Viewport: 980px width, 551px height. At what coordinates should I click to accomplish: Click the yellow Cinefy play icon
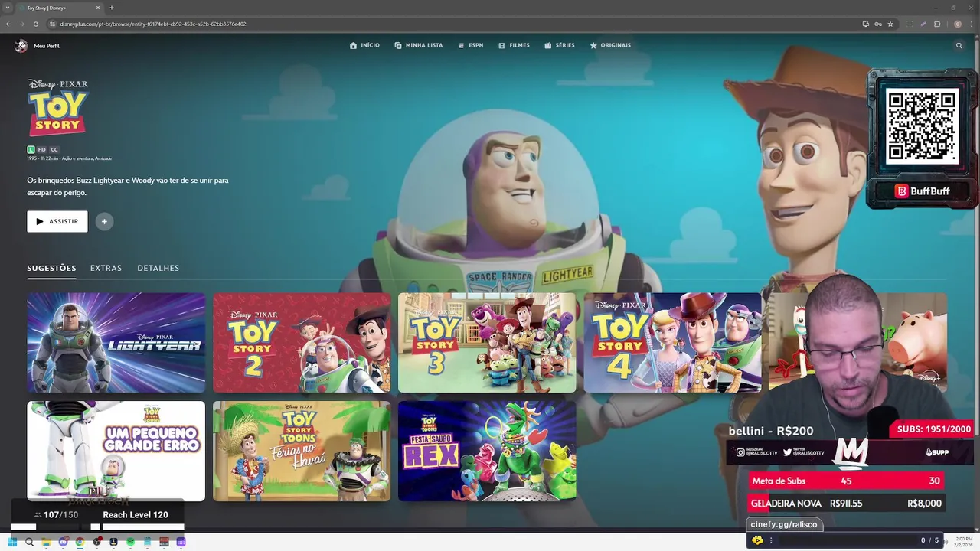point(757,540)
